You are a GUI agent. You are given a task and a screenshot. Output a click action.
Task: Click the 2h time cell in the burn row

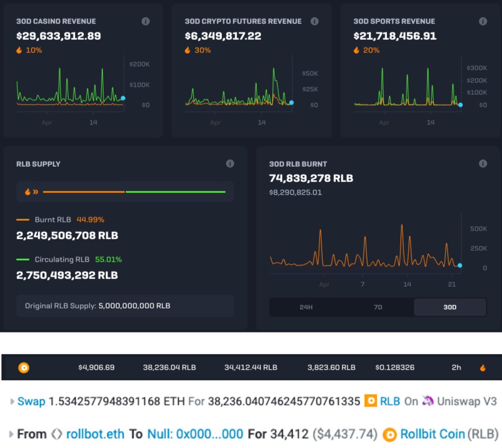[x=456, y=367]
